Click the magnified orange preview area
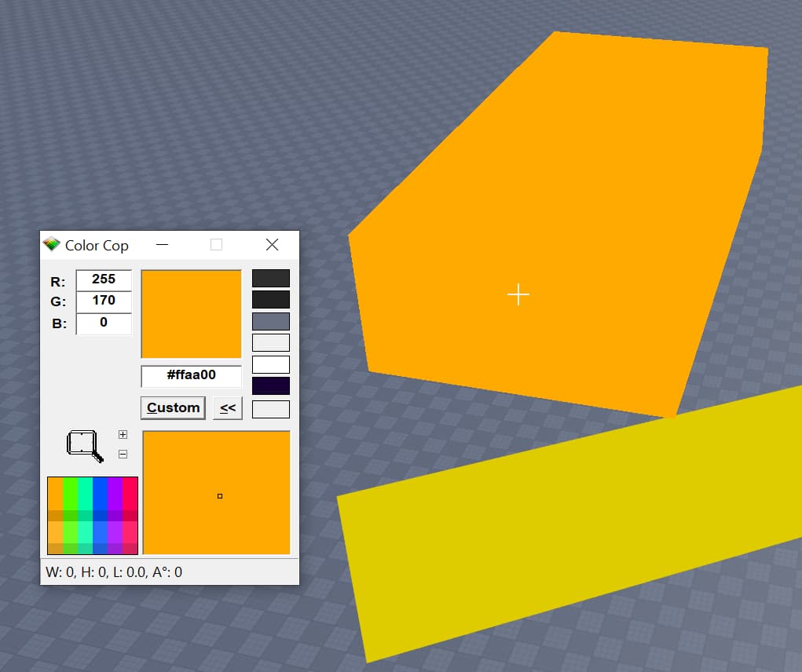 pos(216,493)
